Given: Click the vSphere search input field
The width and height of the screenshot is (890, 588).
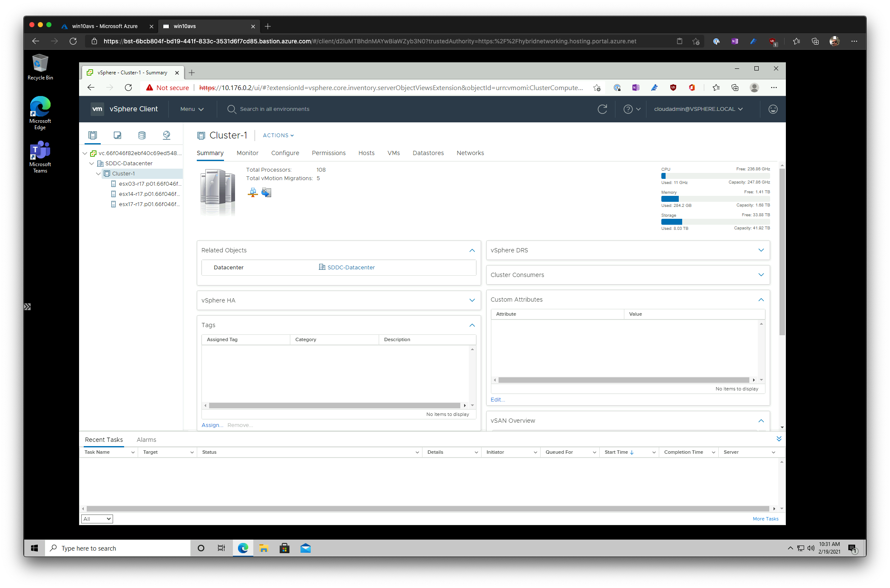Looking at the screenshot, I should click(x=275, y=109).
